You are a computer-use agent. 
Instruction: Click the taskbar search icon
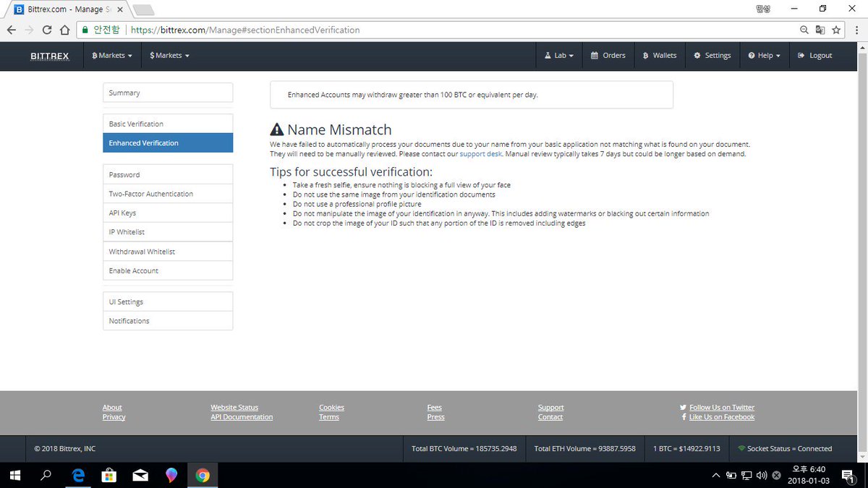pos(46,475)
